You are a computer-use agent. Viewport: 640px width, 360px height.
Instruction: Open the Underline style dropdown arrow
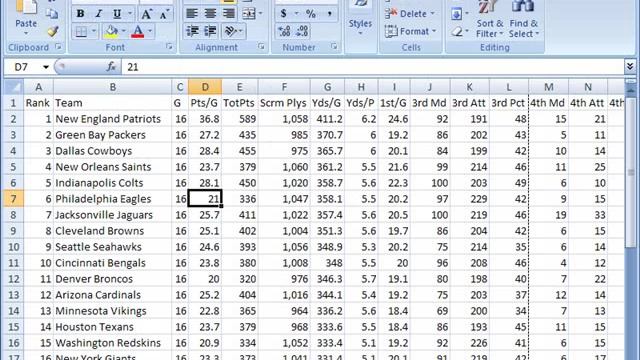click(x=130, y=14)
